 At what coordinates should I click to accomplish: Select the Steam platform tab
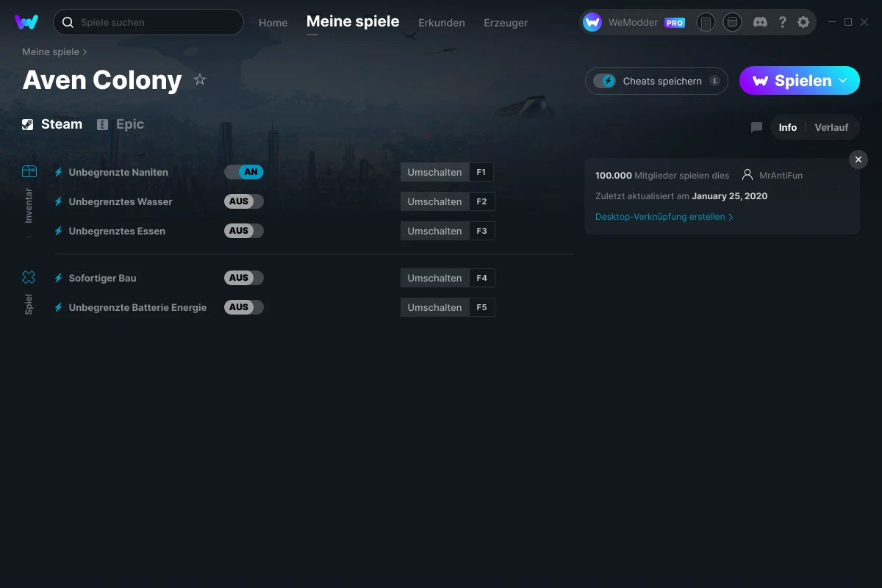click(x=52, y=124)
